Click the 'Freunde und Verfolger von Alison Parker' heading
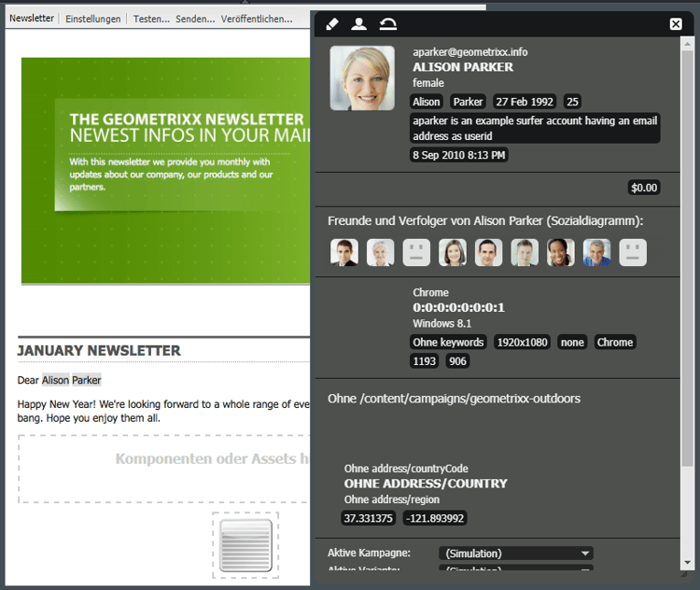Viewport: 700px width, 590px height. click(485, 220)
